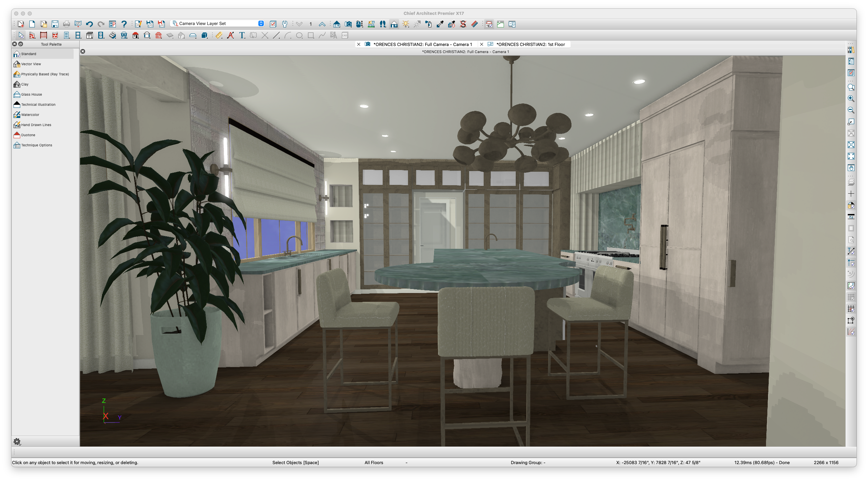Choose the Watercolor rendering technique
The height and width of the screenshot is (481, 868).
point(30,115)
